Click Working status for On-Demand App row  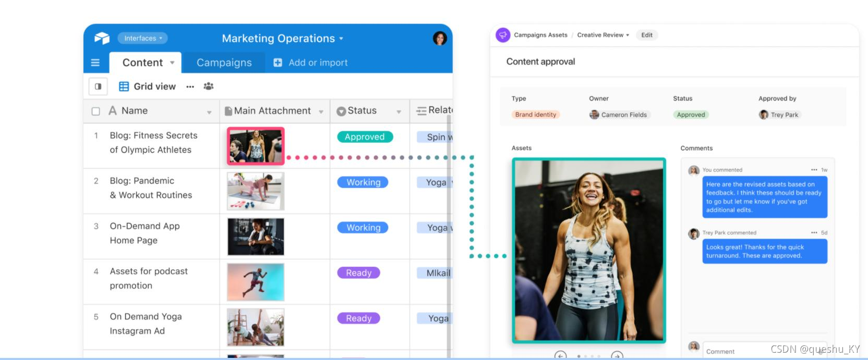click(363, 228)
